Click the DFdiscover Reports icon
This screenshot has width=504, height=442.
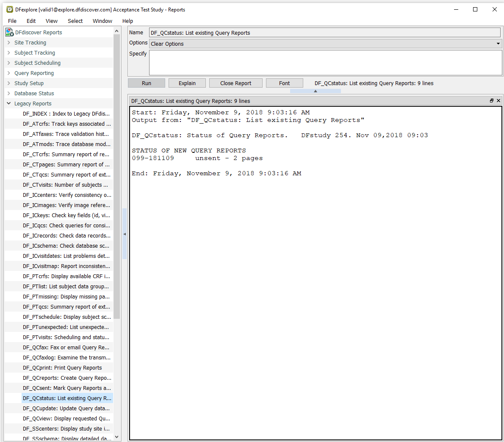tap(9, 32)
